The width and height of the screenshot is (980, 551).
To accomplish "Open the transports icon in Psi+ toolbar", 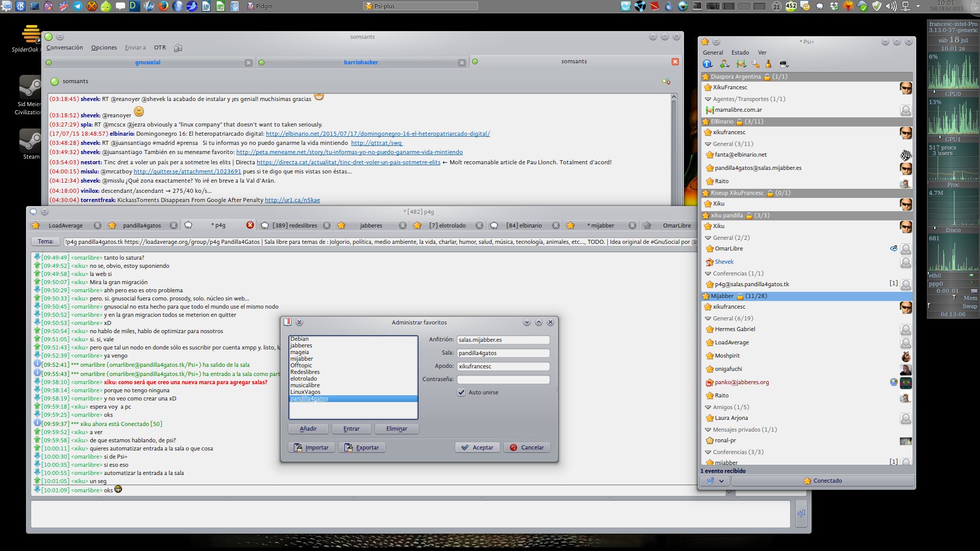I will tap(741, 64).
